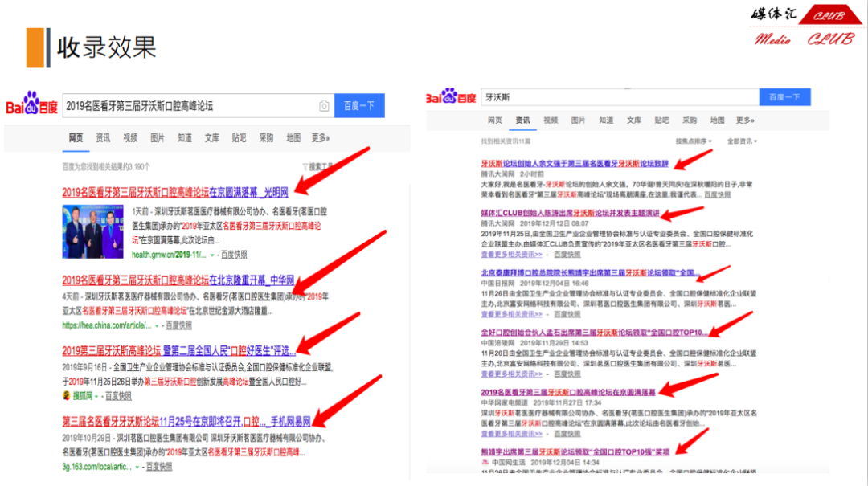868x486 pixels.
Task: Click the 媒体汇 Media CLUB logo at top right
Action: click(x=804, y=27)
